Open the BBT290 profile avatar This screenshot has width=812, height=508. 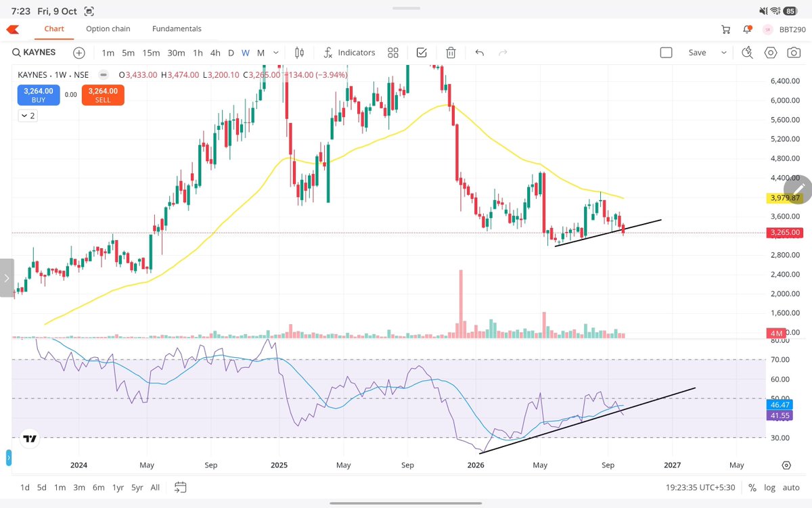coord(768,29)
